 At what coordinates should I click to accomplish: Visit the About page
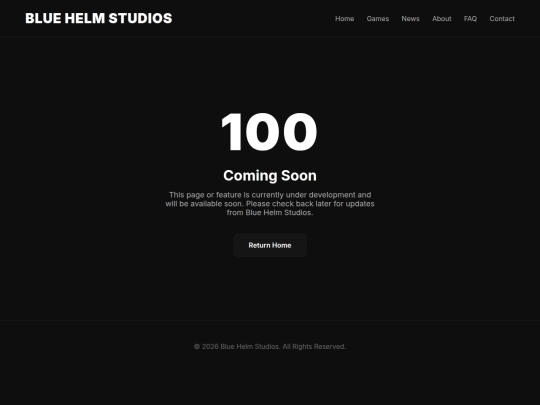pos(442,19)
